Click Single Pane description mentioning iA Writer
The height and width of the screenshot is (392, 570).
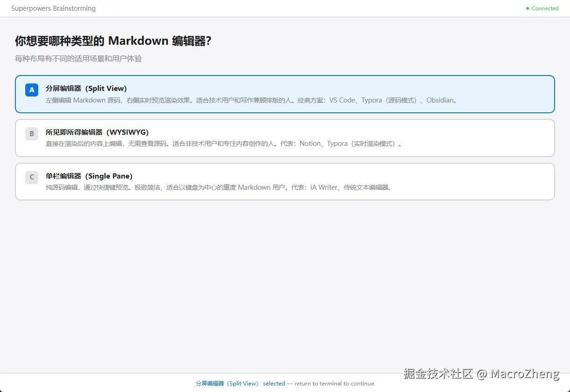(x=219, y=187)
